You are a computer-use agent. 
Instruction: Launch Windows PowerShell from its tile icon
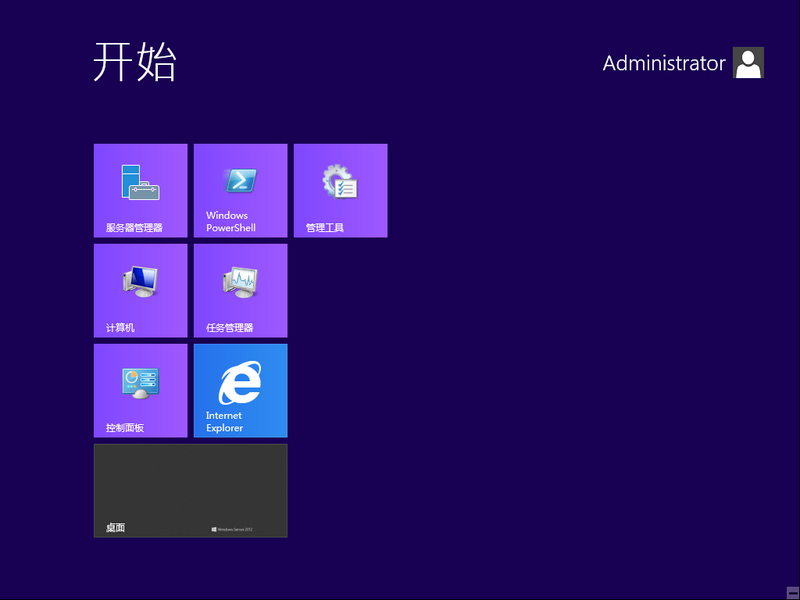240,181
